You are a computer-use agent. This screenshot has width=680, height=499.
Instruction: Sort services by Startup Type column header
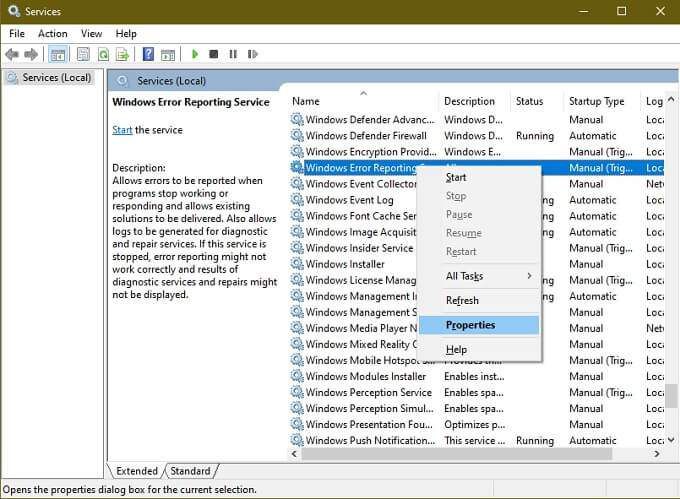(x=596, y=101)
